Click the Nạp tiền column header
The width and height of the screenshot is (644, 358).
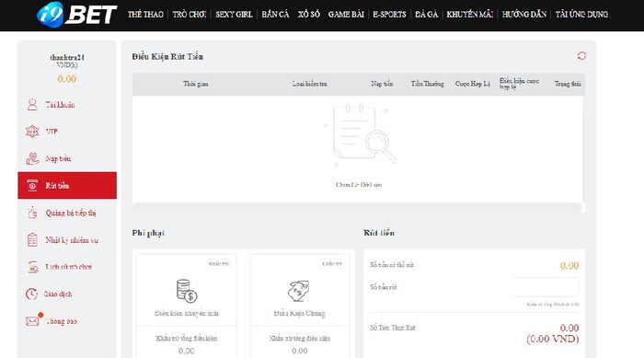point(382,84)
